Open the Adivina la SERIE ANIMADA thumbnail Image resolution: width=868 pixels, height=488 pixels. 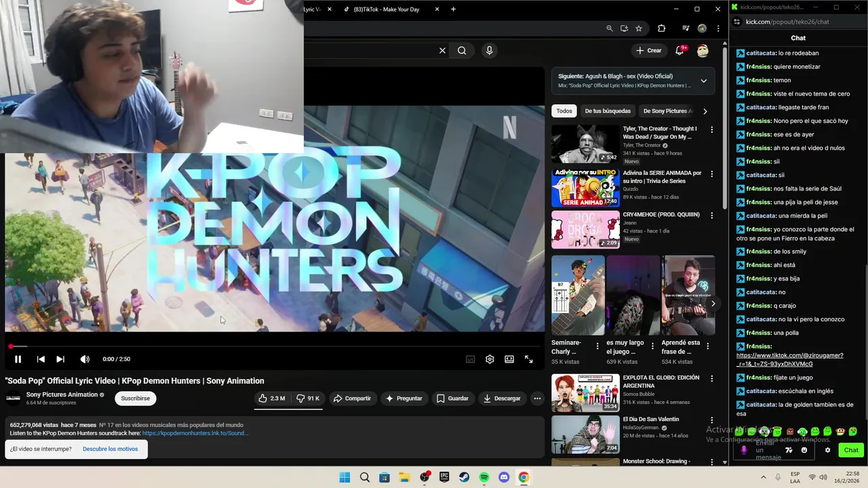(585, 188)
